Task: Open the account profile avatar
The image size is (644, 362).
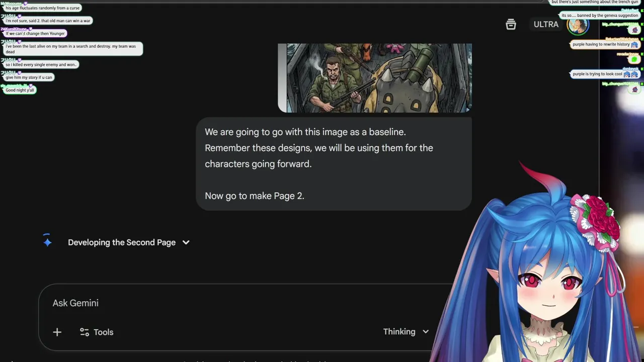Action: point(578,24)
